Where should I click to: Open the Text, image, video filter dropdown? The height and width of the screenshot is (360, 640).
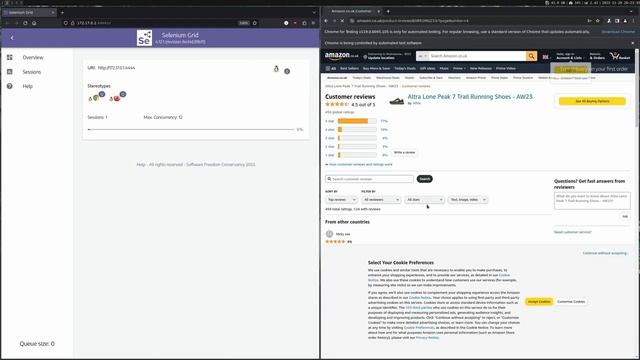468,200
